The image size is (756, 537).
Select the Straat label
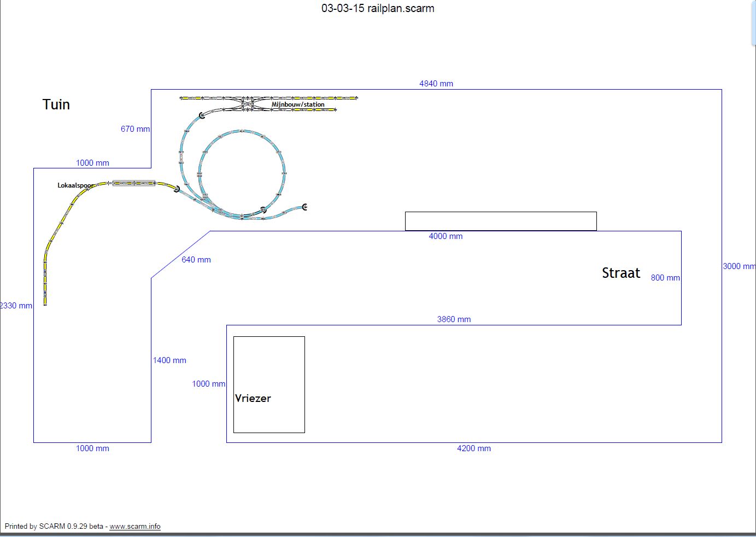tap(621, 273)
